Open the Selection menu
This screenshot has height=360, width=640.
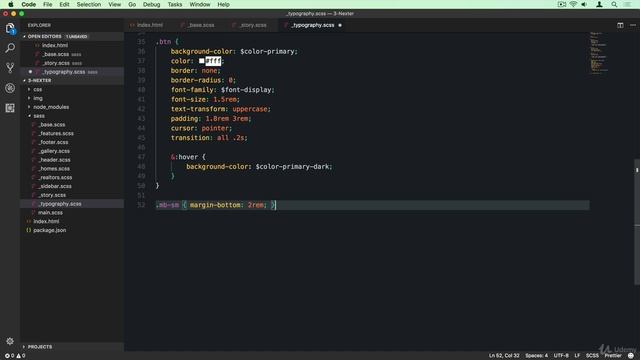coord(89,4)
